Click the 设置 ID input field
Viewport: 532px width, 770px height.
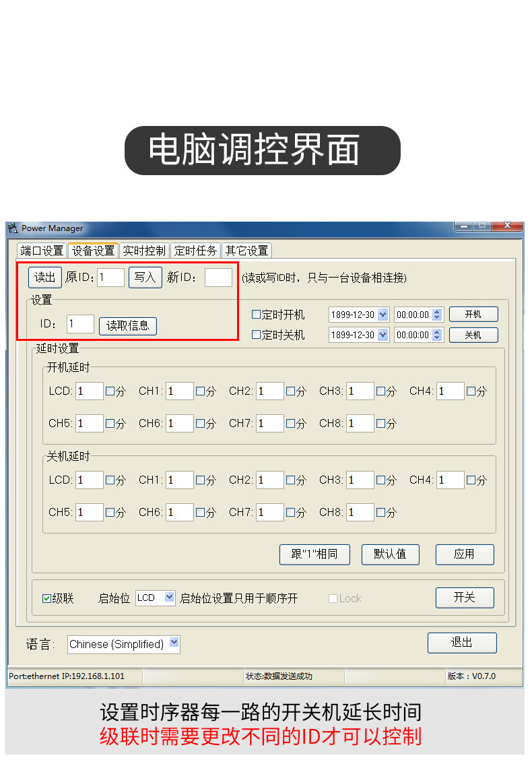[81, 324]
